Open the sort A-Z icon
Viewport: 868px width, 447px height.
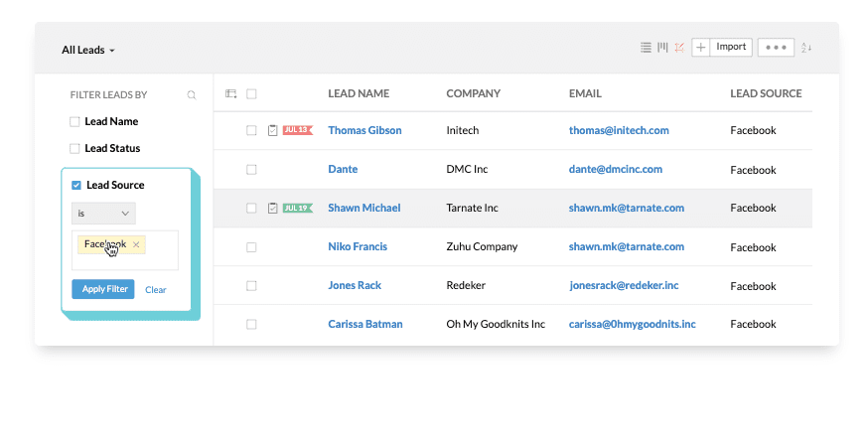pos(806,48)
